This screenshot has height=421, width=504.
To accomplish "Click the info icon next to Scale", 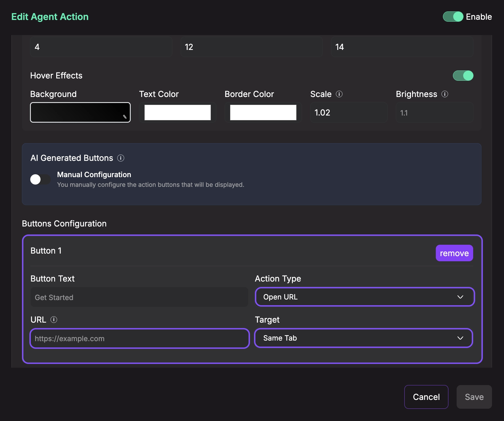I will [339, 94].
